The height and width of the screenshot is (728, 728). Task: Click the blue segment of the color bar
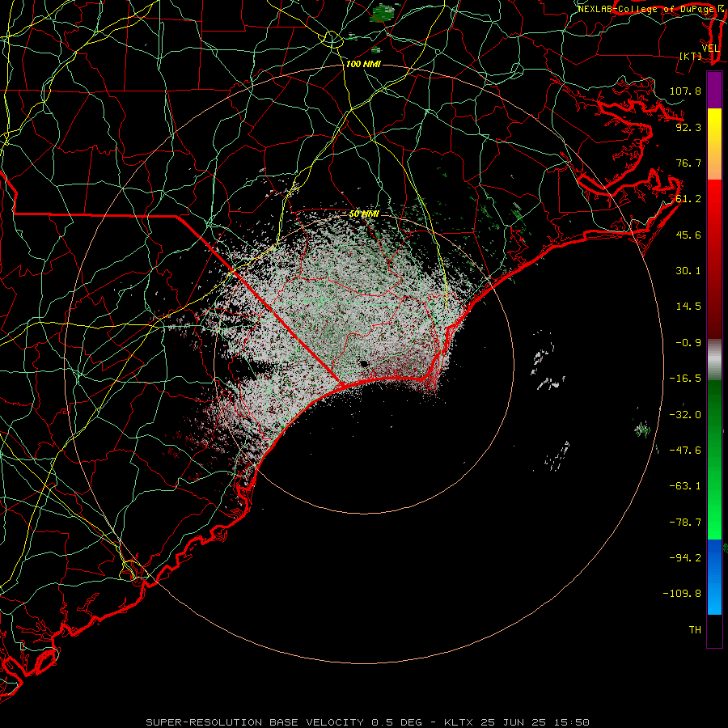coord(714,577)
